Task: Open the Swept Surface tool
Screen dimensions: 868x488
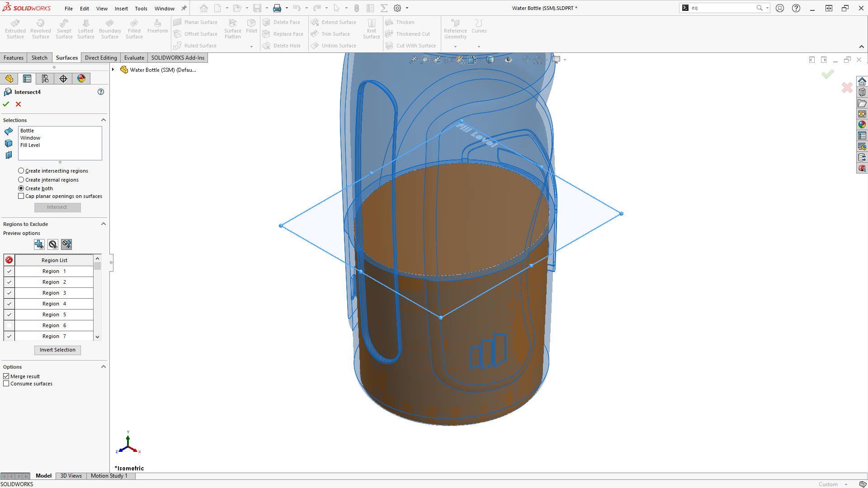Action: [x=64, y=28]
